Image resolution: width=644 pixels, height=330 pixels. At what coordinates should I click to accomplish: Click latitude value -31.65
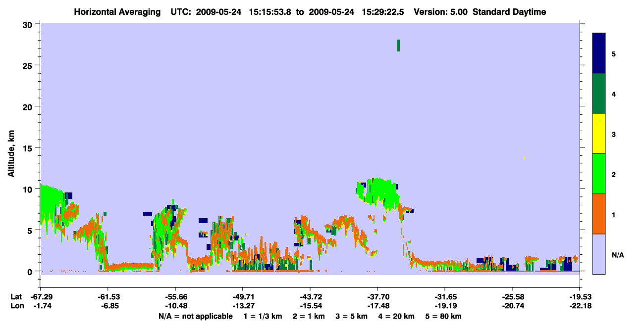(x=445, y=296)
